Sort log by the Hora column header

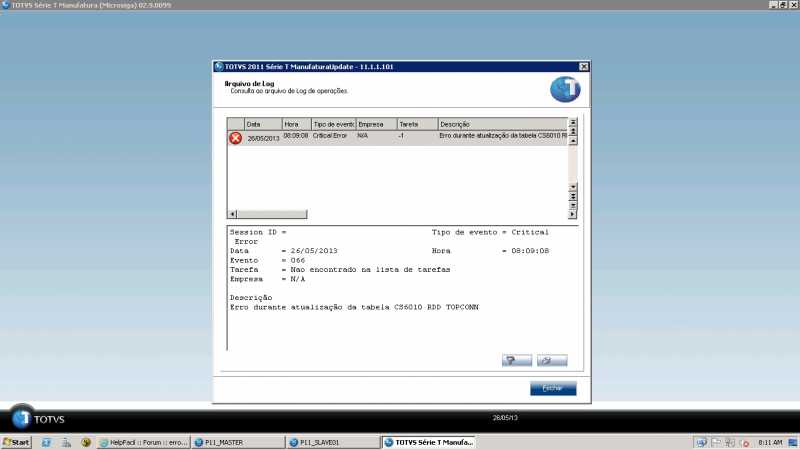pos(296,124)
